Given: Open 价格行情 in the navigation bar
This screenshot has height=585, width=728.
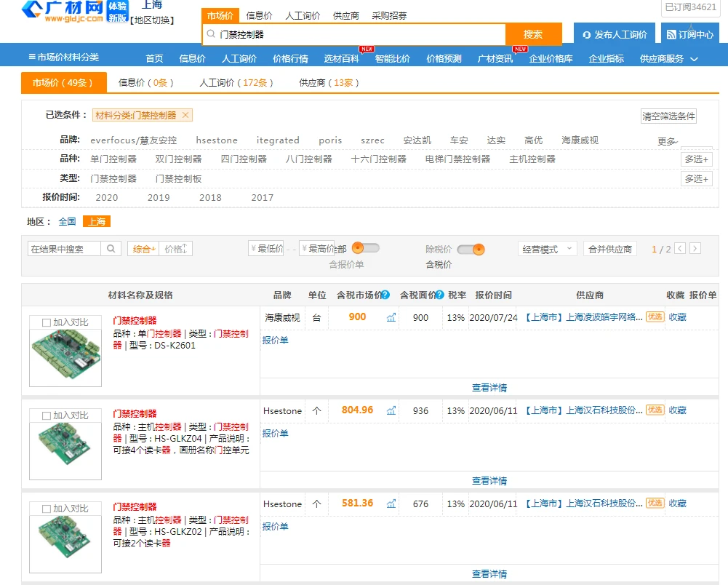Looking at the screenshot, I should click(x=291, y=59).
